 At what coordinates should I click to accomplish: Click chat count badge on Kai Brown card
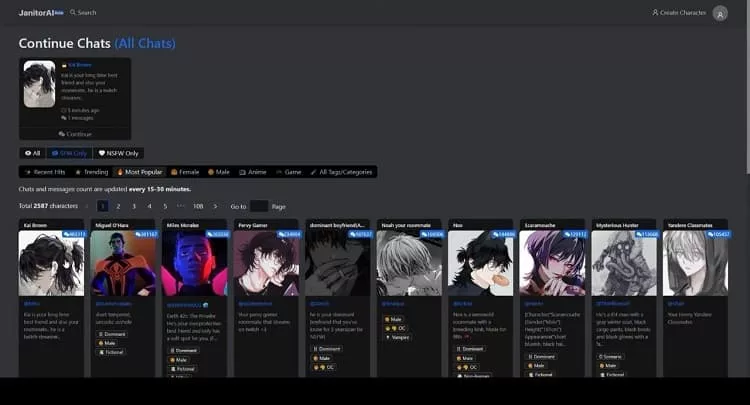(74, 234)
